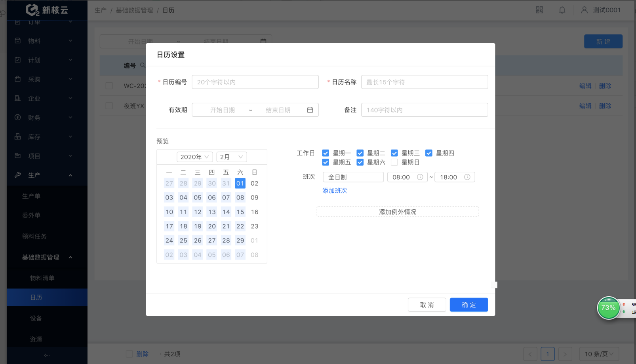The height and width of the screenshot is (364, 636).
Task: Check the 星期日 workday checkbox
Action: click(394, 162)
